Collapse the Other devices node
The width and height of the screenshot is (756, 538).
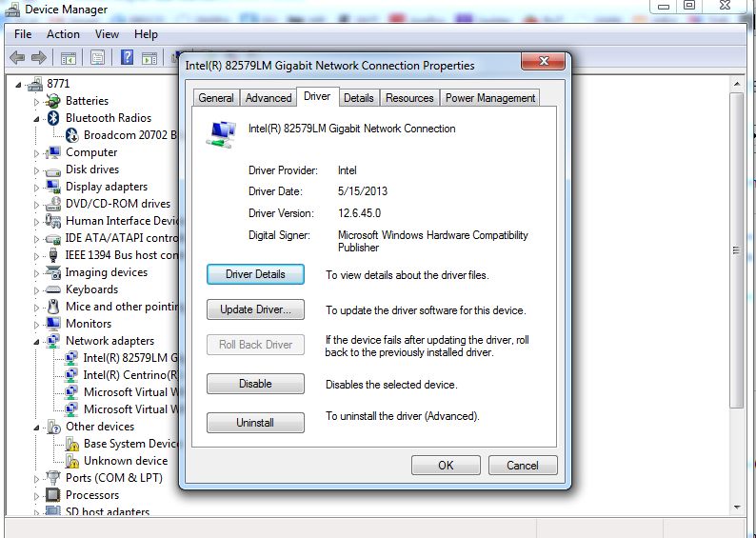tap(36, 428)
